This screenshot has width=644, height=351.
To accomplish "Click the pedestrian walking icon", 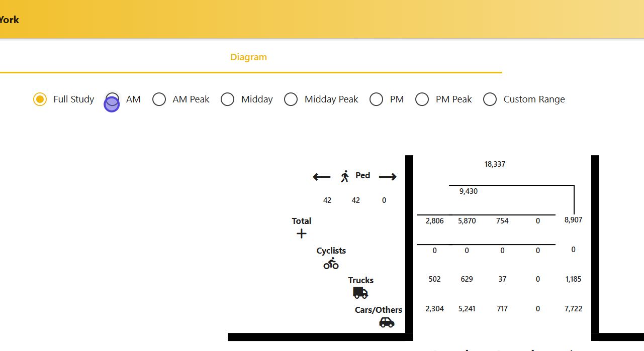I will [x=345, y=176].
